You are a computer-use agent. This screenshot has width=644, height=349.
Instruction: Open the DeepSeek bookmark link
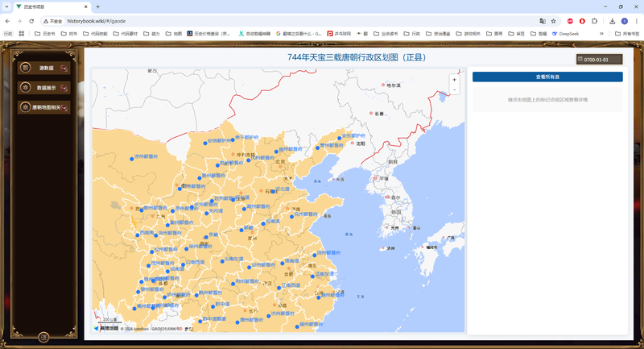pyautogui.click(x=565, y=34)
